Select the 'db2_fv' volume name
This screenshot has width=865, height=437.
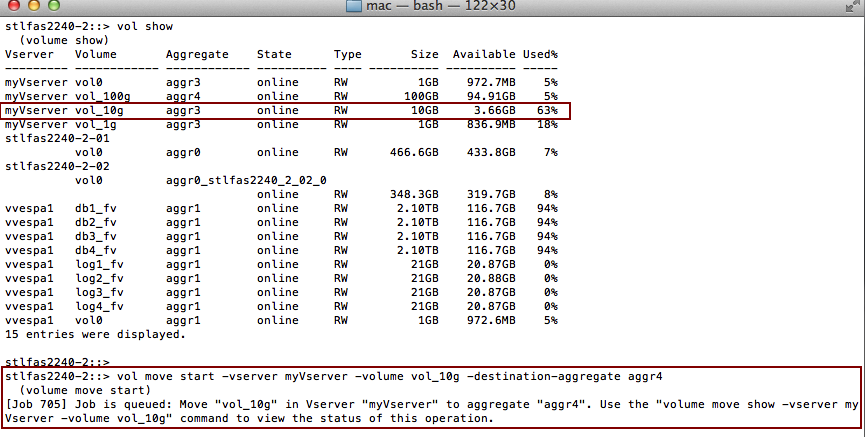pos(96,222)
